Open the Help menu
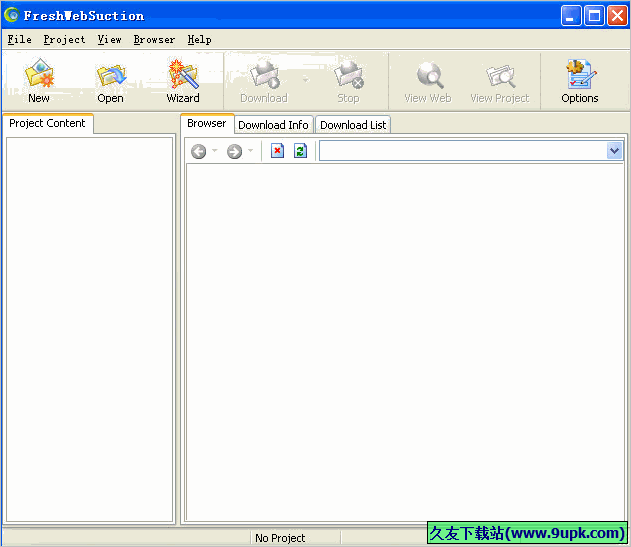Screen dimensions: 631x547 coord(200,39)
